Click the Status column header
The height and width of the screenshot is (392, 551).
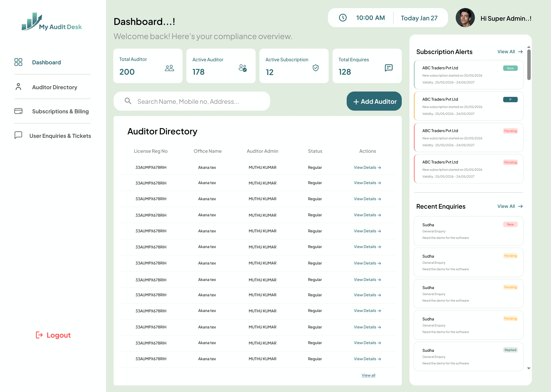[315, 151]
